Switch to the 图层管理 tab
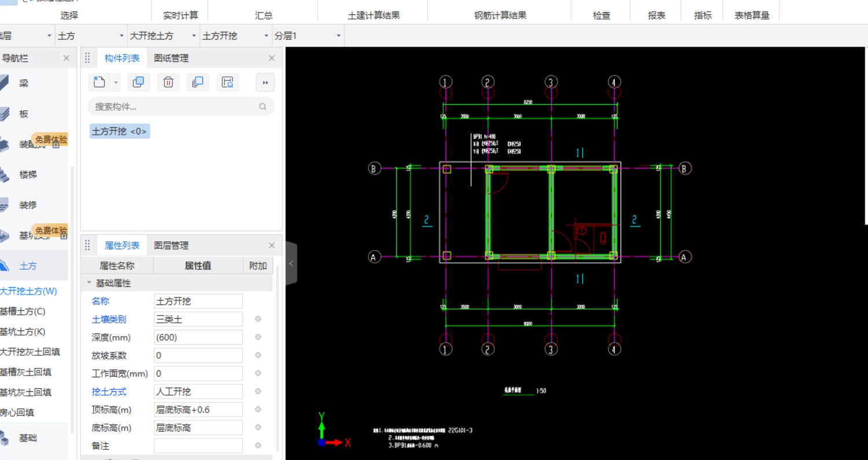 [171, 245]
